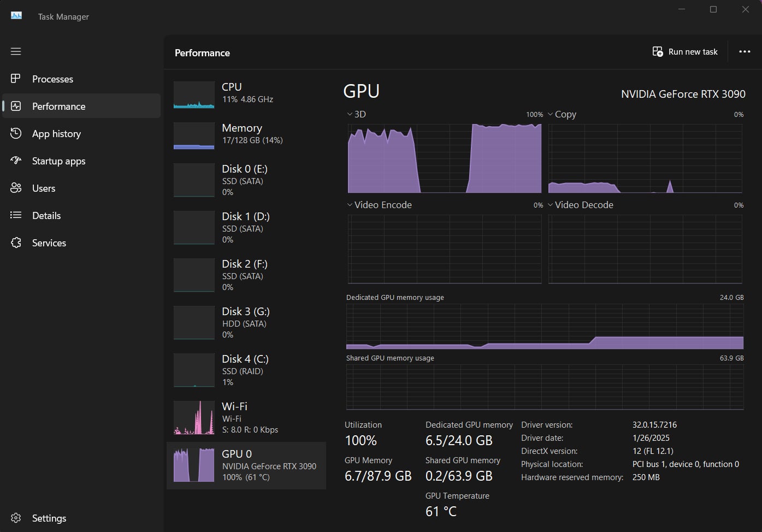Viewport: 762px width, 532px height.
Task: Click driver version 32.0.15.7216
Action: (x=654, y=424)
